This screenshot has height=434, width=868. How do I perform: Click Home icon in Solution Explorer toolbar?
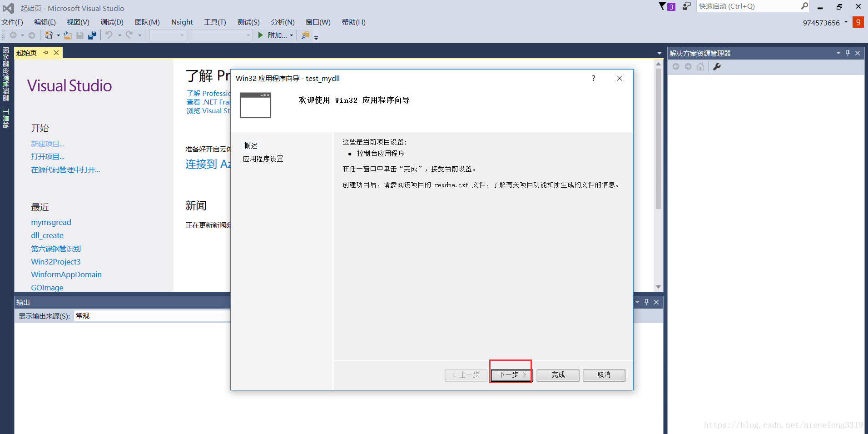tap(700, 67)
